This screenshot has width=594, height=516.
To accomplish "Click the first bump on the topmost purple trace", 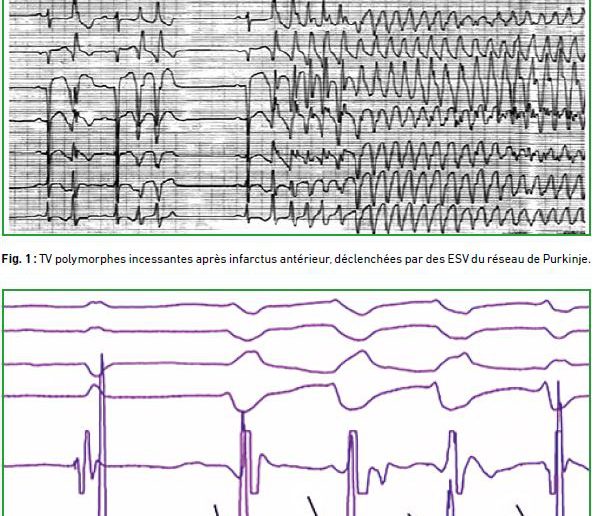I will coord(96,303).
